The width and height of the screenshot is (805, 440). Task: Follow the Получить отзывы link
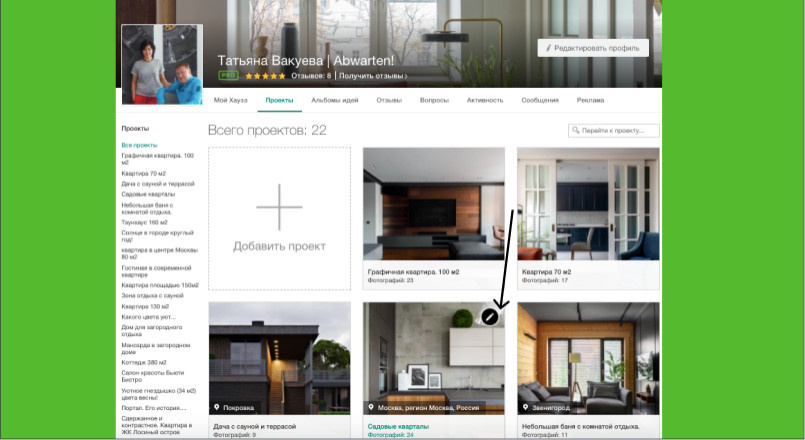(x=373, y=76)
